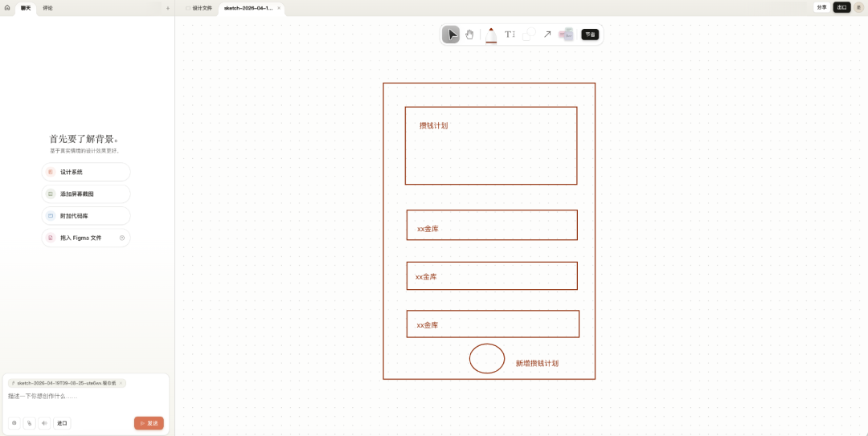Click the audio voice input icon

point(45,423)
